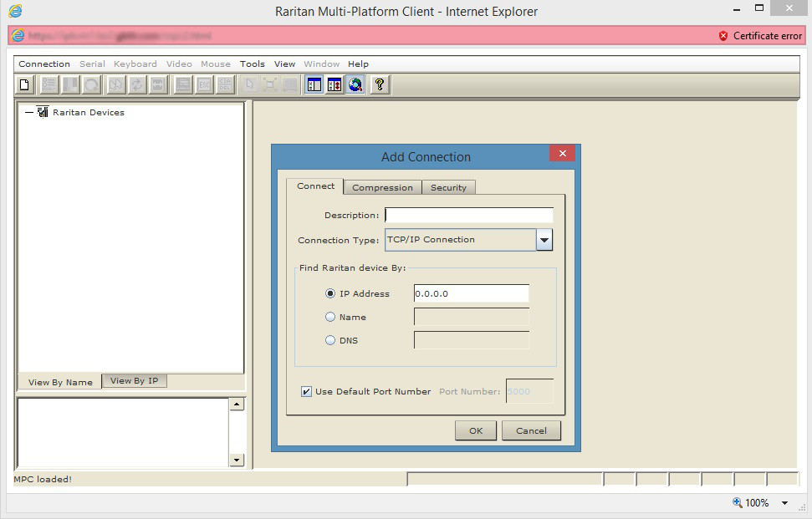Click the full screen expand-arrows icon
This screenshot has width=812, height=519.
tap(270, 84)
